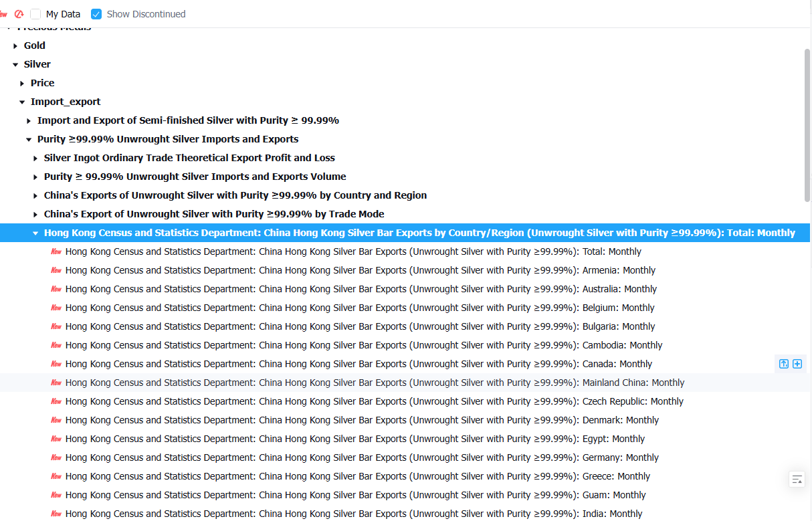Click the New badge next to Germany series
Viewport: 812px width, 521px height.
click(56, 457)
